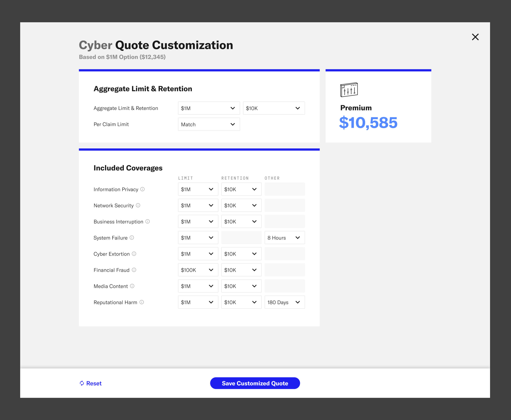Click Save Customized Quote button
This screenshot has width=511, height=420.
(x=255, y=383)
